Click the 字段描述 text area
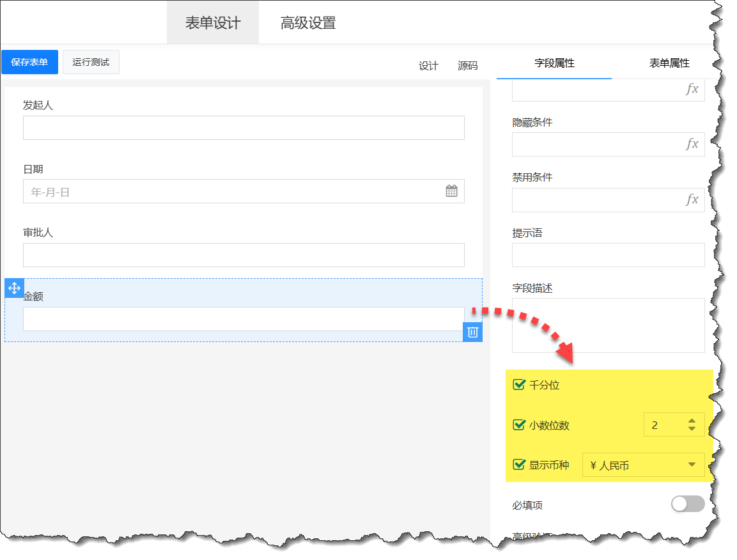This screenshot has height=560, width=737. pyautogui.click(x=607, y=325)
